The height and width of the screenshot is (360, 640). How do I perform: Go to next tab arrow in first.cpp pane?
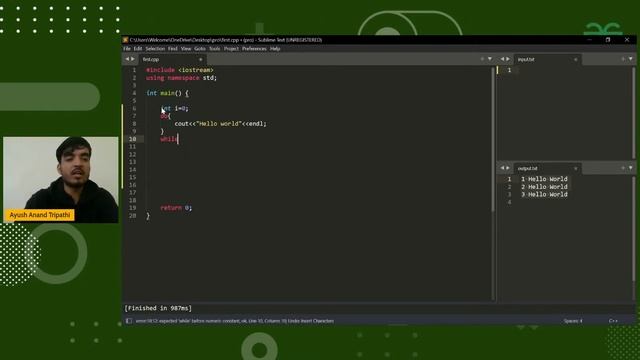tap(133, 59)
